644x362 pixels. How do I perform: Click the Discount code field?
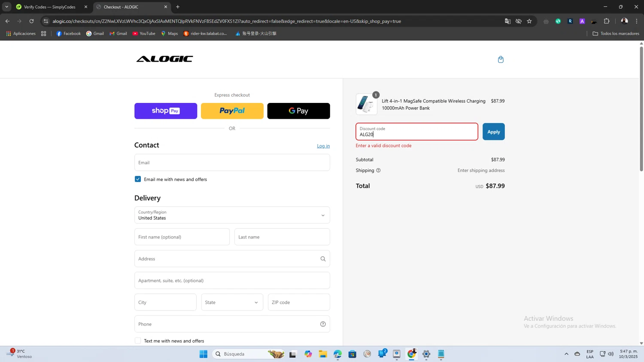coord(416,132)
